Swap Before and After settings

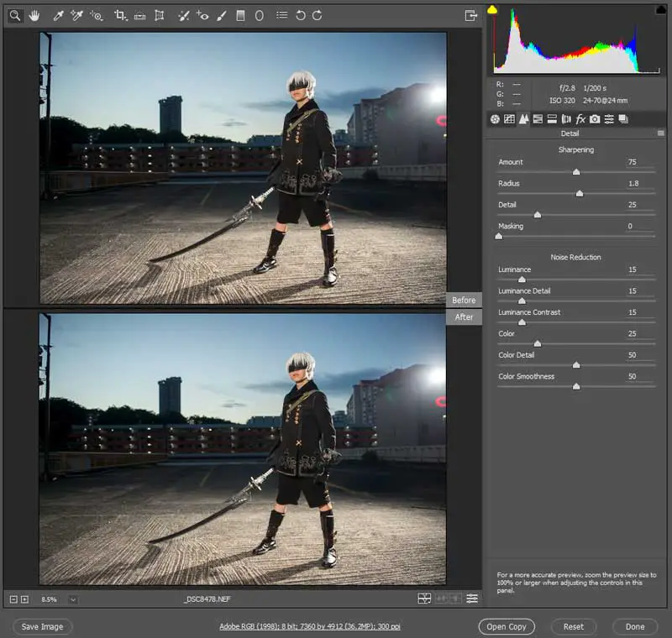[x=441, y=599]
